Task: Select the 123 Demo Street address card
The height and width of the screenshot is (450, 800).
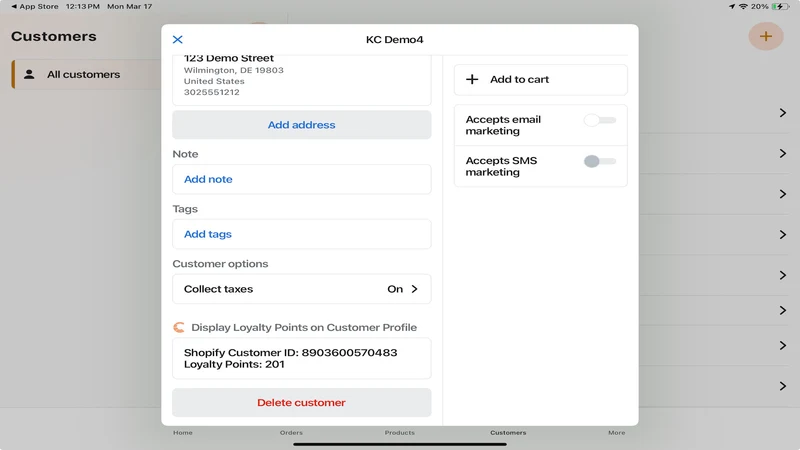Action: click(x=302, y=80)
